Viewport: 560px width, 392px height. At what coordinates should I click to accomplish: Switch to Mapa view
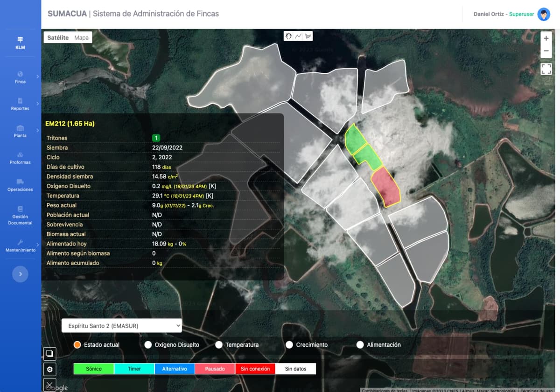[x=81, y=38]
